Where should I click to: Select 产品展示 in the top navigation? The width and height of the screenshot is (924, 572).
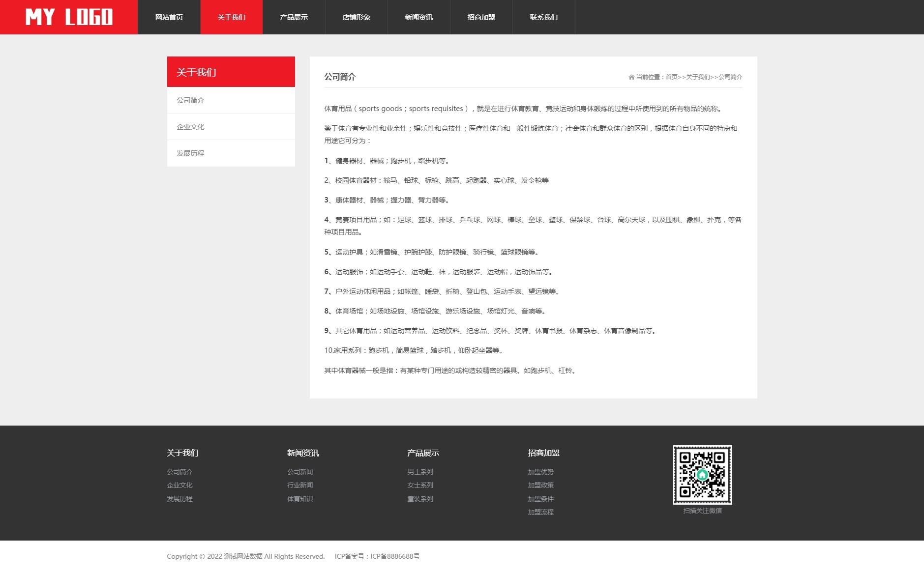(294, 17)
